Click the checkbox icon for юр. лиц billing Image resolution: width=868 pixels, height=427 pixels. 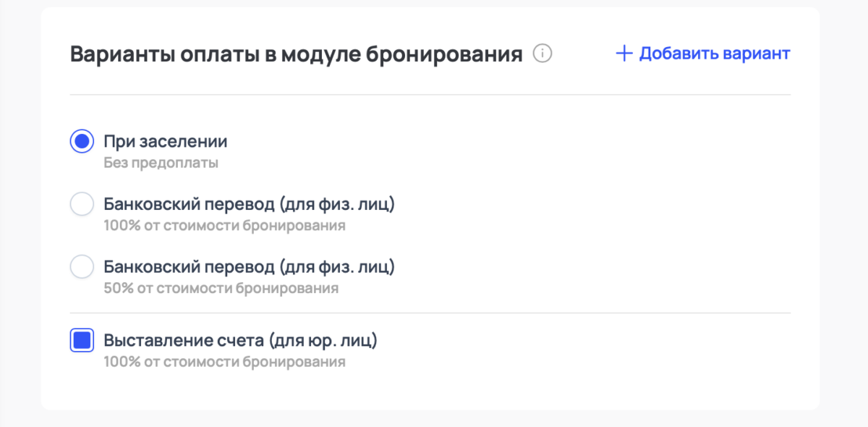[x=82, y=339]
